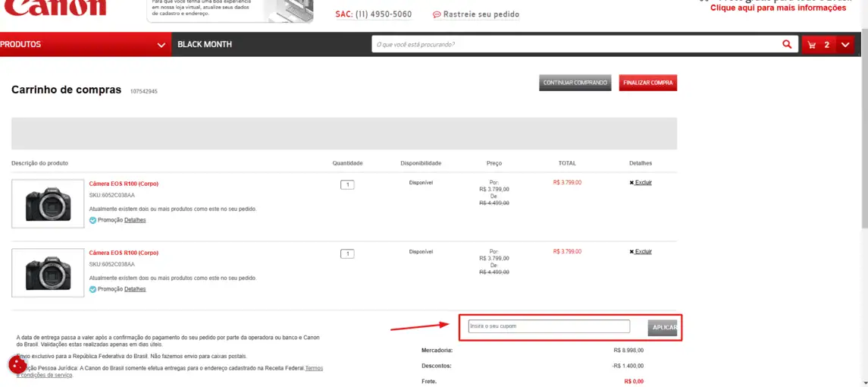Click the promotion check icon for second camera
This screenshot has height=387, width=868.
point(93,289)
